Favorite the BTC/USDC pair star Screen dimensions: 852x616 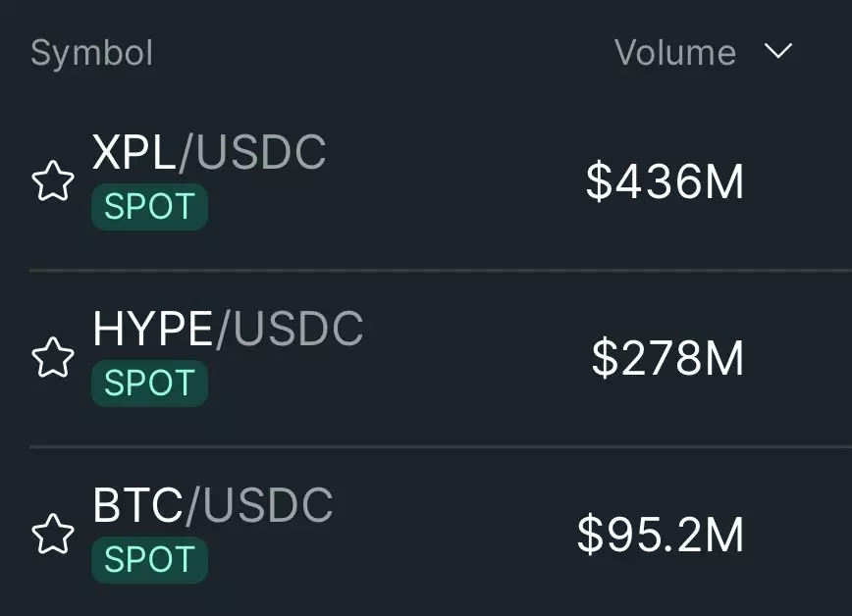pos(53,534)
